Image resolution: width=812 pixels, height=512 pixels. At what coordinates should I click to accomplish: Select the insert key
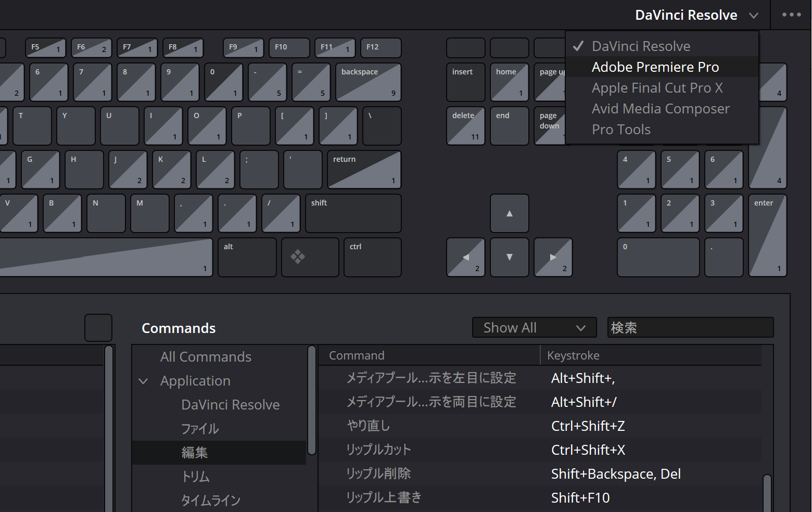pyautogui.click(x=466, y=82)
